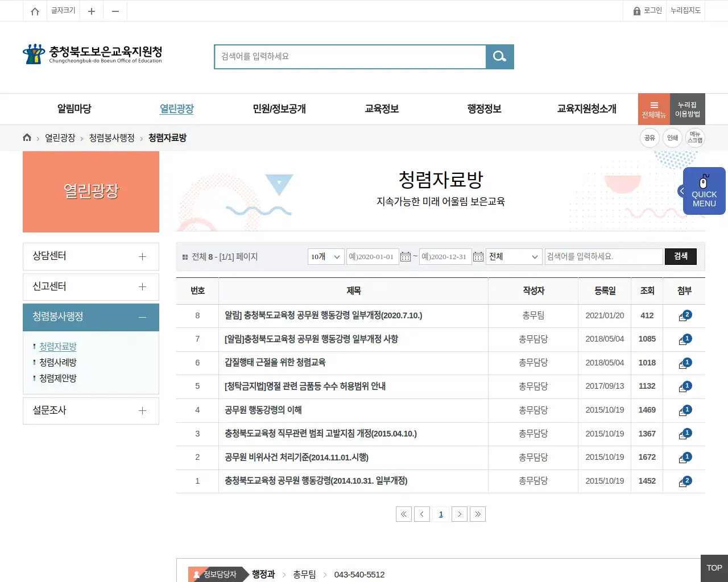
Task: Click the 누리집 이용방법 button
Action: [x=688, y=109]
